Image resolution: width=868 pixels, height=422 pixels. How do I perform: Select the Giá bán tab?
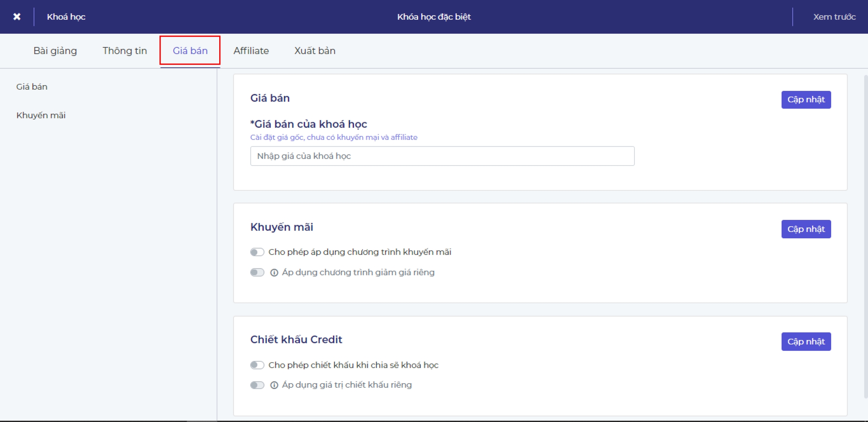(x=190, y=51)
